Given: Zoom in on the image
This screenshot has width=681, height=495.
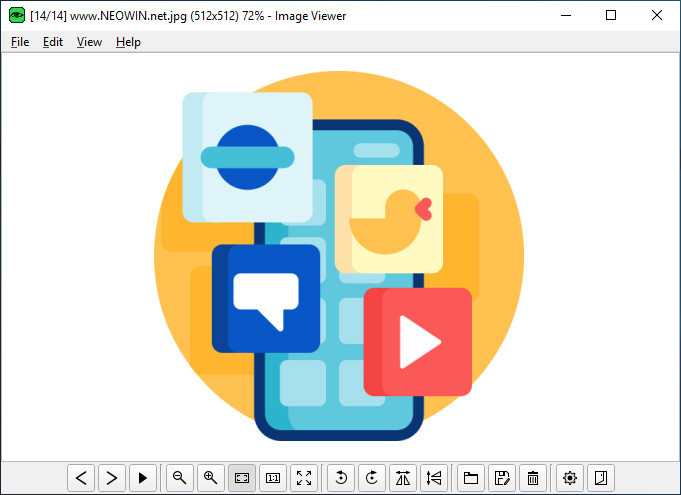Looking at the screenshot, I should 211,478.
